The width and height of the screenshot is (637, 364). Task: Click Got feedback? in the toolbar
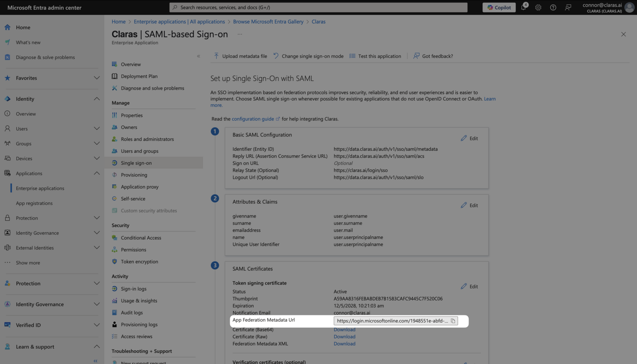[433, 56]
